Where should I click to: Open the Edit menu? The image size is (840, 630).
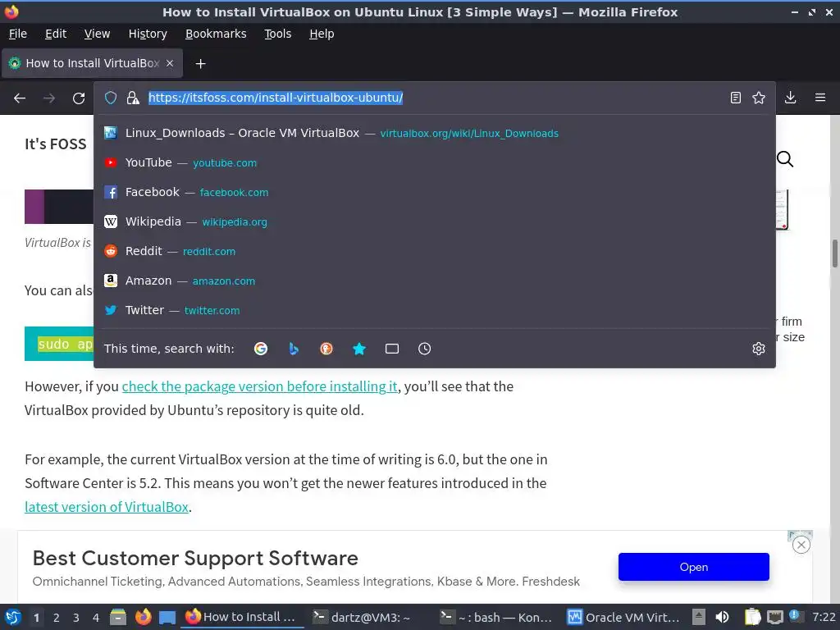pos(56,34)
